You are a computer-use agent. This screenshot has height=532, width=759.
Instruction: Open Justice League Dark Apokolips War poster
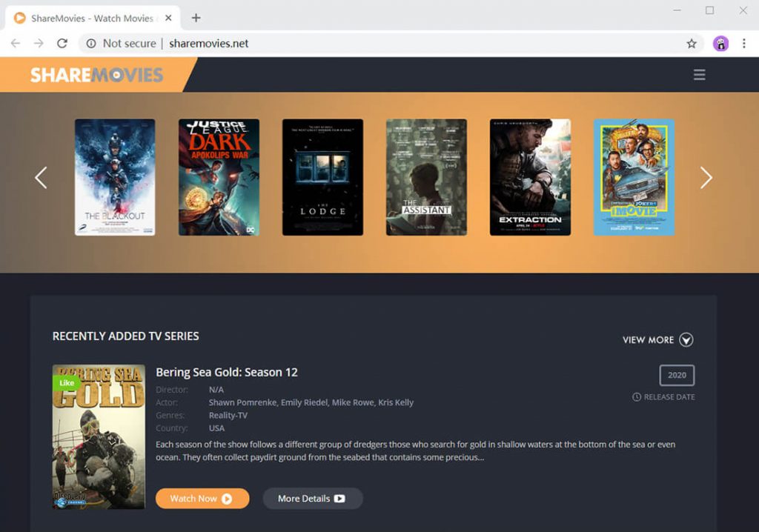[x=219, y=177]
